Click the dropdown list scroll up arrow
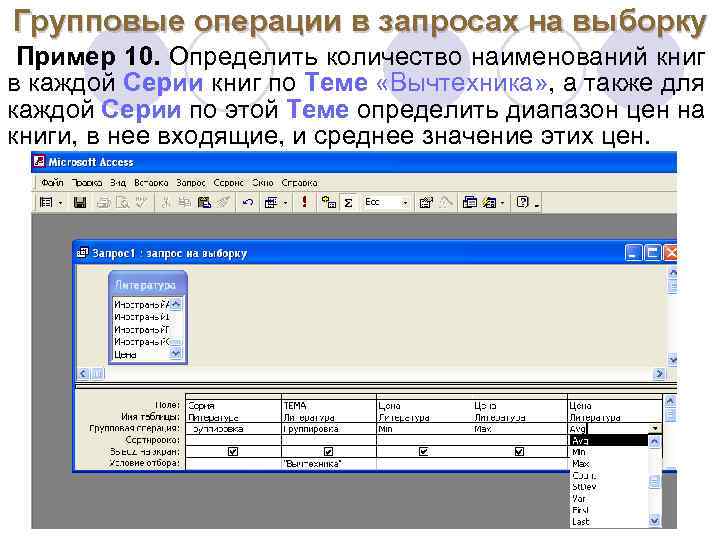720x540 pixels. pyautogui.click(x=654, y=442)
